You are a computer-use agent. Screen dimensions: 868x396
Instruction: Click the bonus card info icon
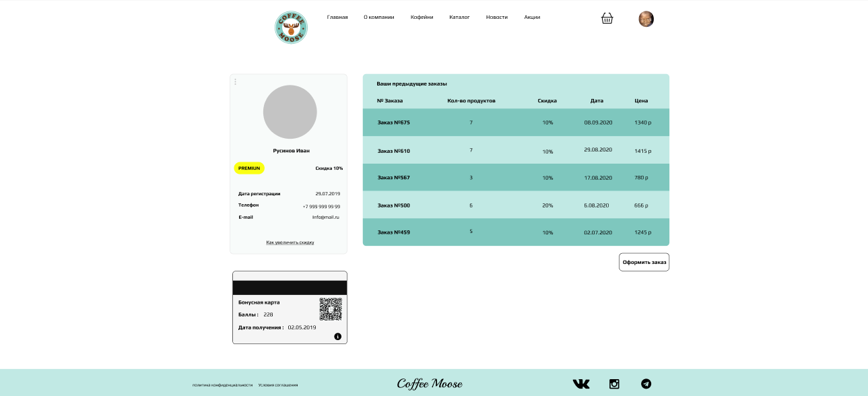pyautogui.click(x=337, y=336)
